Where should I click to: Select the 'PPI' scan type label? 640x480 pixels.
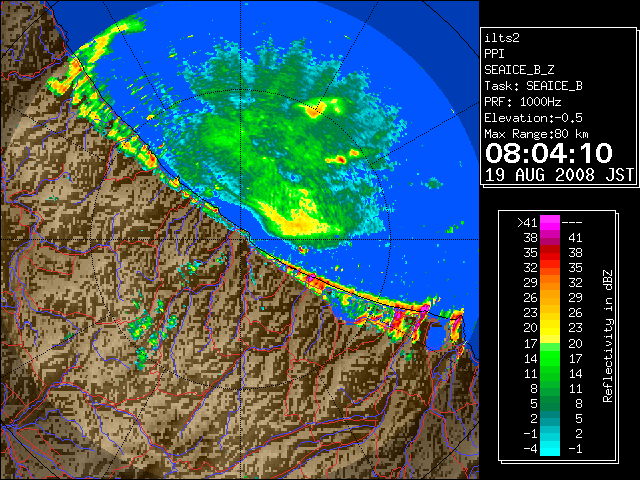coord(494,54)
